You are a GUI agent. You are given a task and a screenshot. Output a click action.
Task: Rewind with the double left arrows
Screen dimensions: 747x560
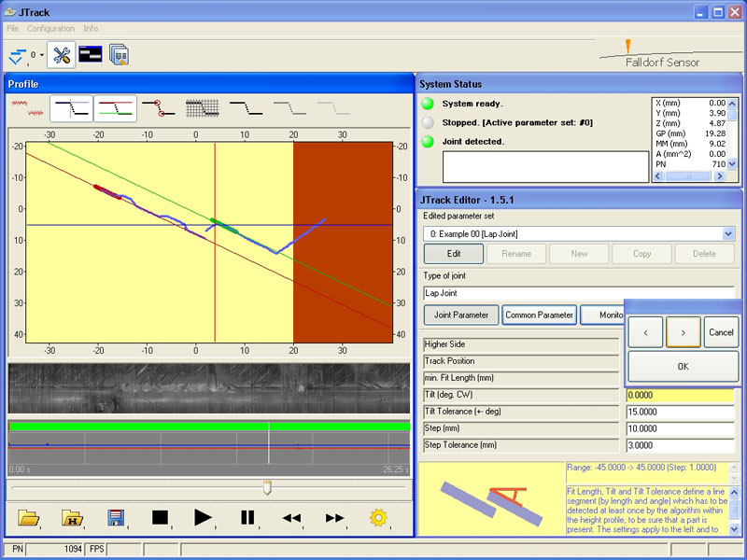point(291,518)
